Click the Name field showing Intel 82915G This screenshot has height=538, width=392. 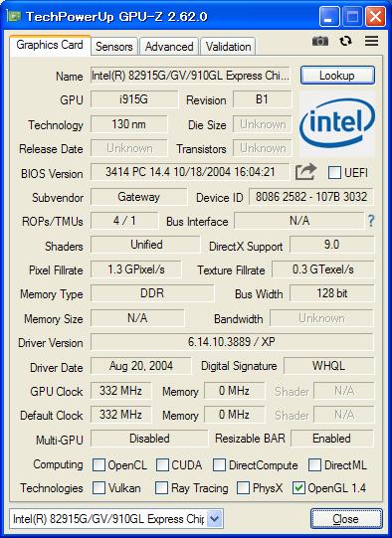(x=190, y=76)
